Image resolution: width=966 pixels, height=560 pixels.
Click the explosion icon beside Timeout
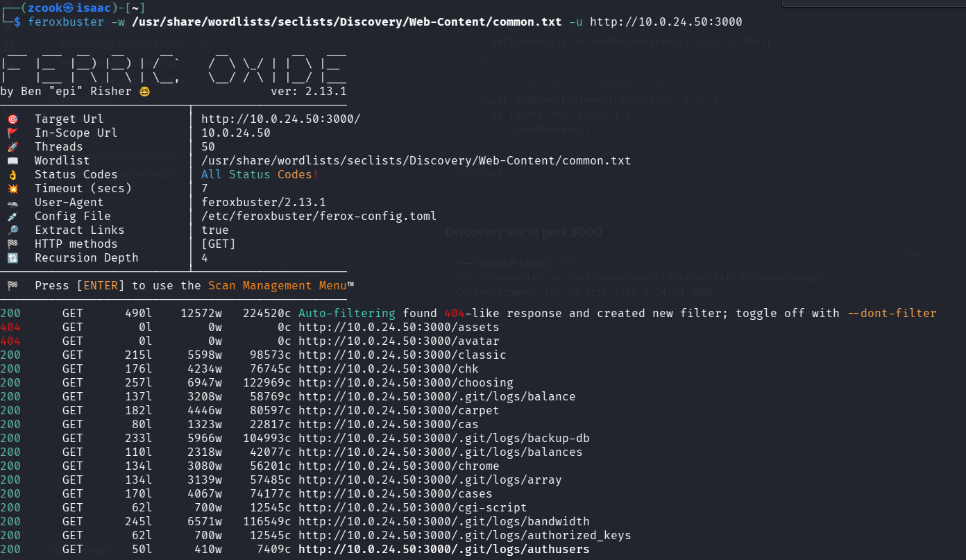(12, 189)
